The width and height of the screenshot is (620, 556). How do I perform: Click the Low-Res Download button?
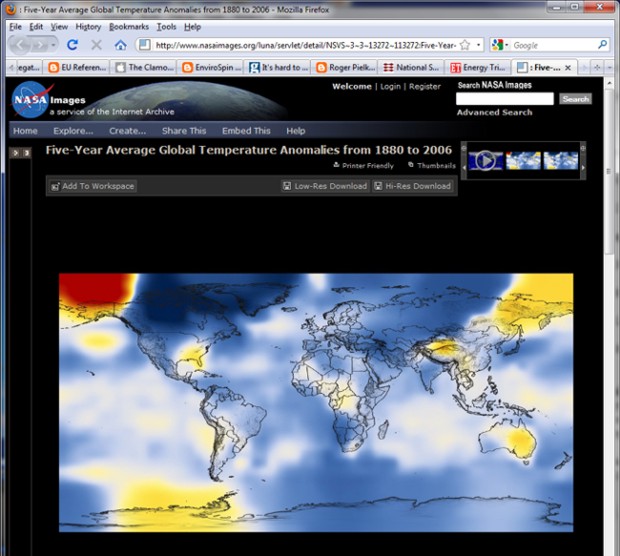click(x=325, y=186)
